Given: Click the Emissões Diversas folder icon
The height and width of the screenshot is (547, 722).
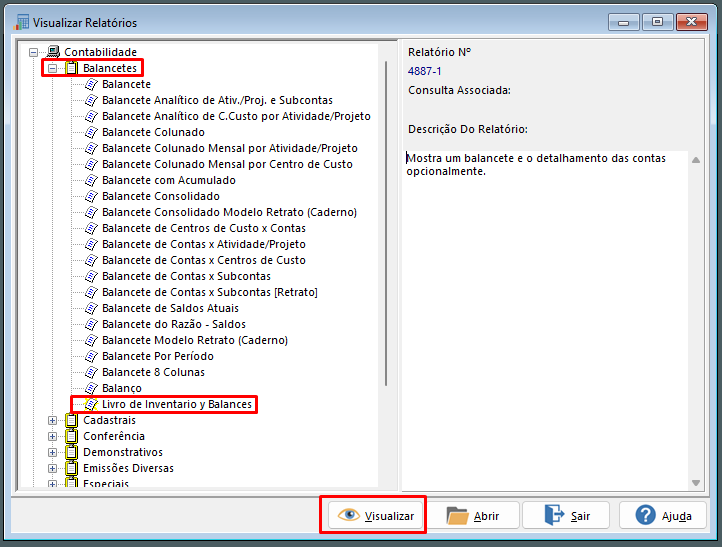Looking at the screenshot, I should [71, 468].
